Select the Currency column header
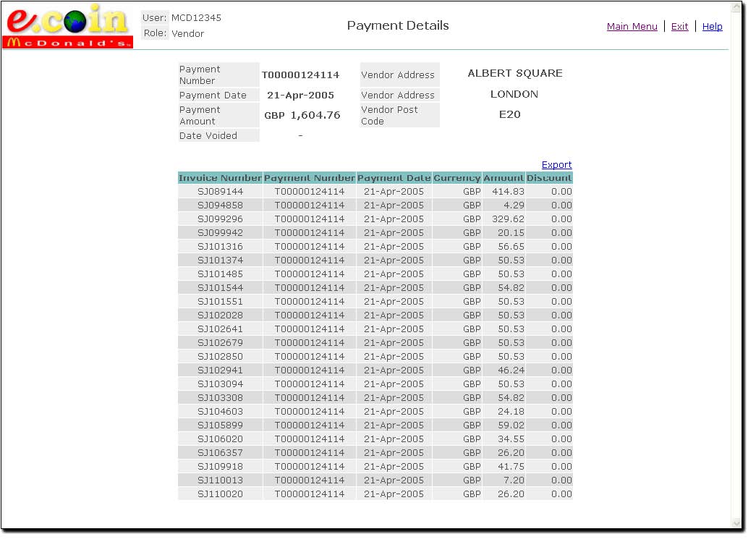The image size is (756, 542). [456, 178]
